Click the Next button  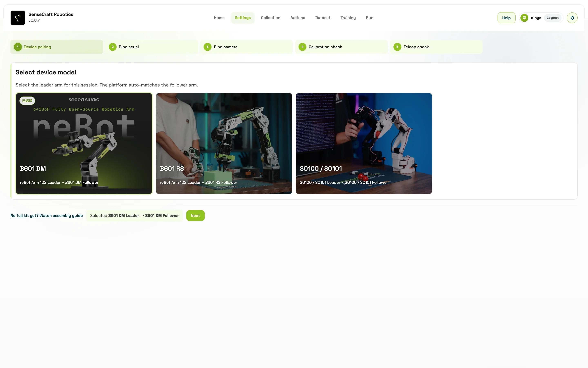(195, 216)
